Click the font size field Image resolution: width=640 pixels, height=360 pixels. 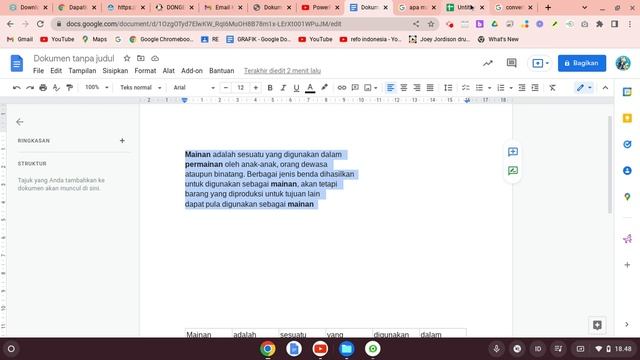coord(241,87)
